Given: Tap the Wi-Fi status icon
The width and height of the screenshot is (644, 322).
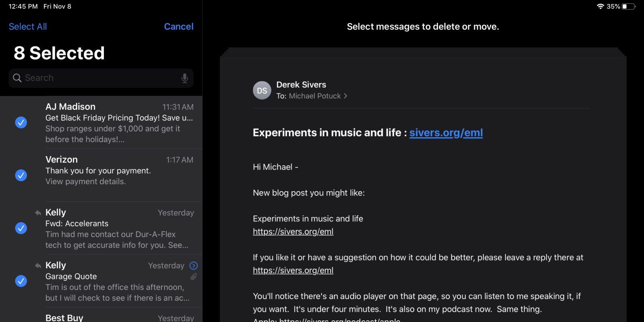Looking at the screenshot, I should pos(600,6).
